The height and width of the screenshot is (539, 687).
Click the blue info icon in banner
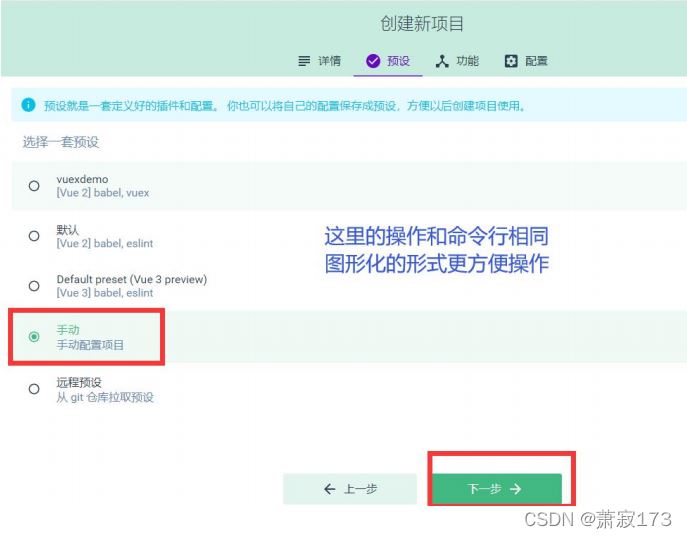[28, 105]
